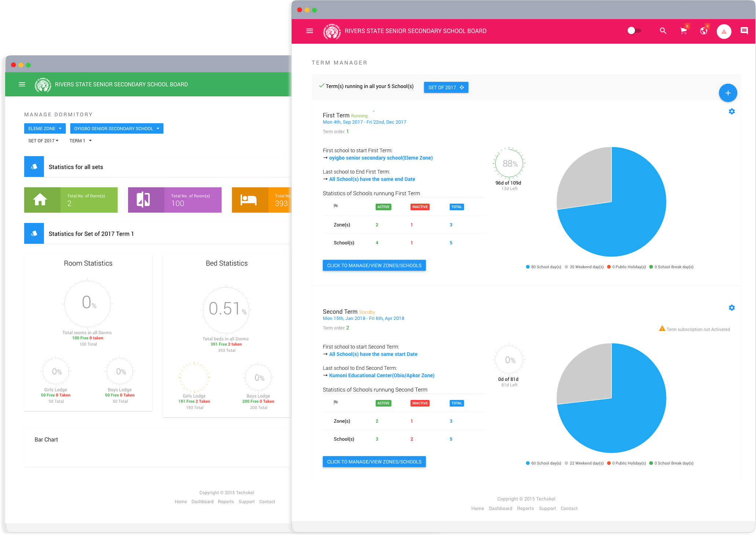Screen dimensions: 756x535
Task: Click the Total No. of Dorm(s) house icon
Action: (x=40, y=200)
